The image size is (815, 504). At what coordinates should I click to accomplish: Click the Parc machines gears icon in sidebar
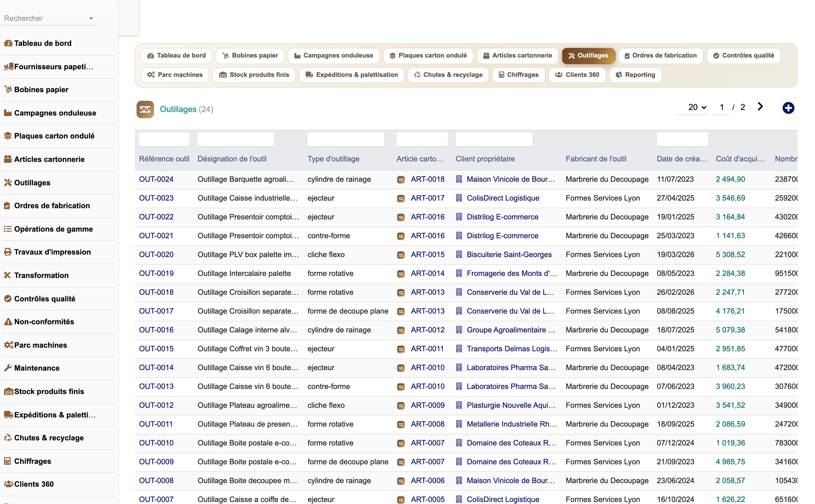click(8, 345)
